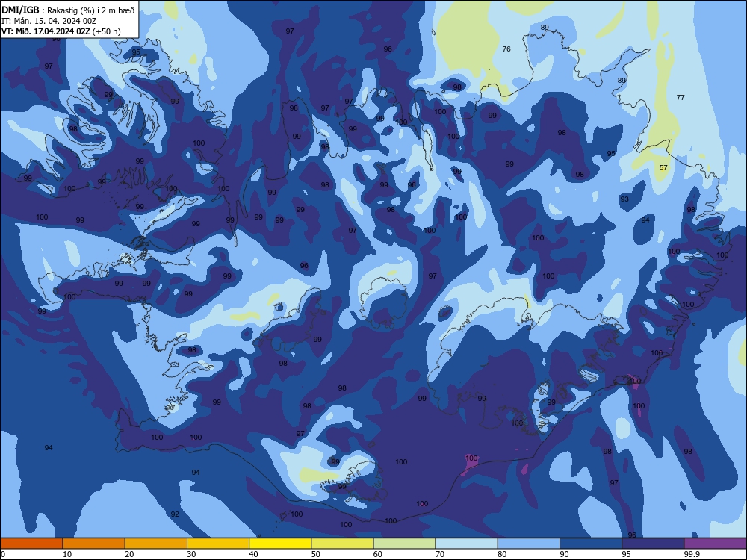Choose the 30–40 golden legend swatch
Viewport: 747px width, 560px height.
[x=218, y=544]
